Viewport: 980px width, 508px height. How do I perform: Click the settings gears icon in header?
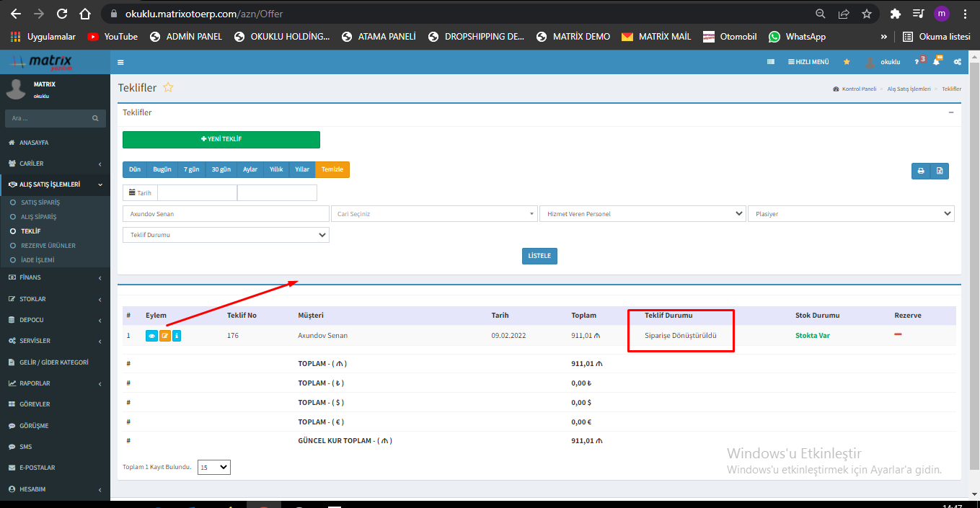pos(957,62)
